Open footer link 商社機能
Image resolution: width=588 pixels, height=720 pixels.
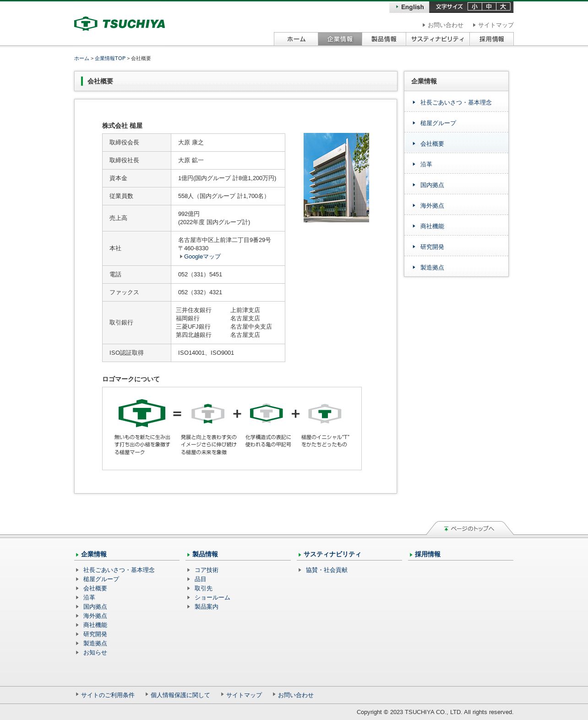95,625
